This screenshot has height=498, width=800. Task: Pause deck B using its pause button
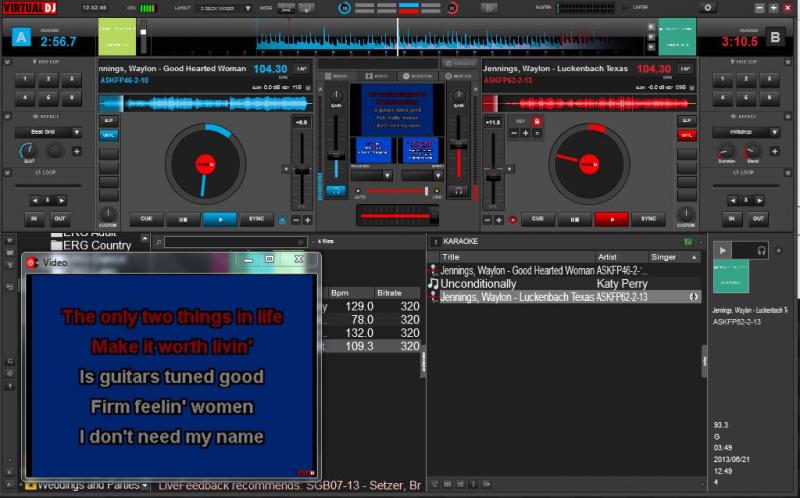tap(574, 219)
